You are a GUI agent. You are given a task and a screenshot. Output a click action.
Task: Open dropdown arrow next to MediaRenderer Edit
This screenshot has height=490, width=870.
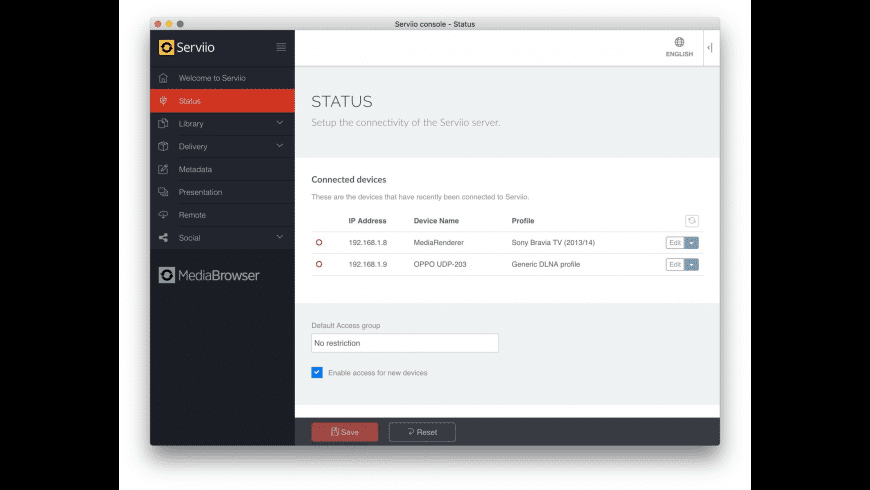[x=691, y=243]
